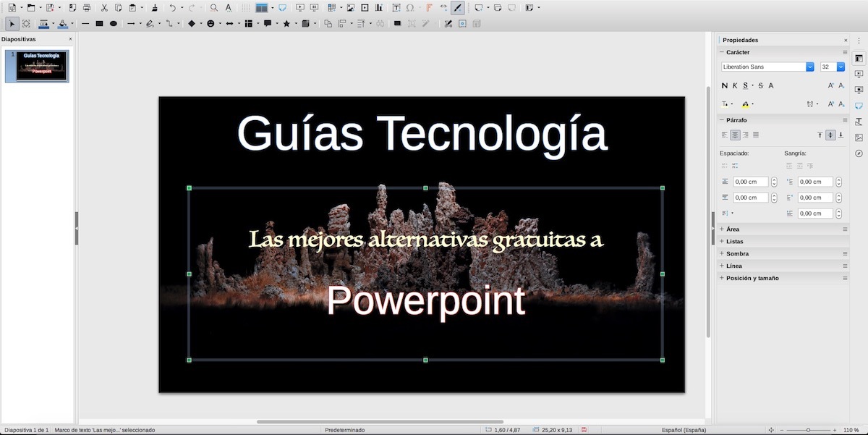Viewport: 868px width, 435px height.
Task: Select the straight Line tool
Action: click(85, 24)
